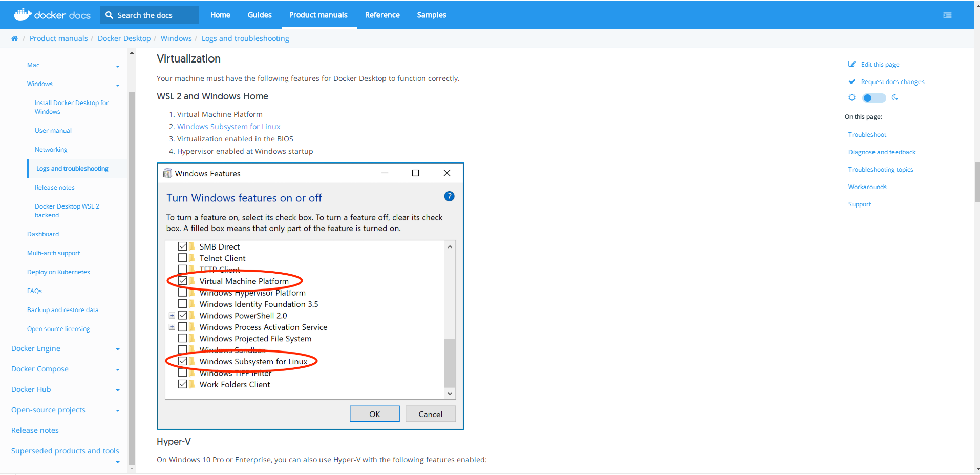Click the Docker docs whale logo
980x475 pixels.
23,14
